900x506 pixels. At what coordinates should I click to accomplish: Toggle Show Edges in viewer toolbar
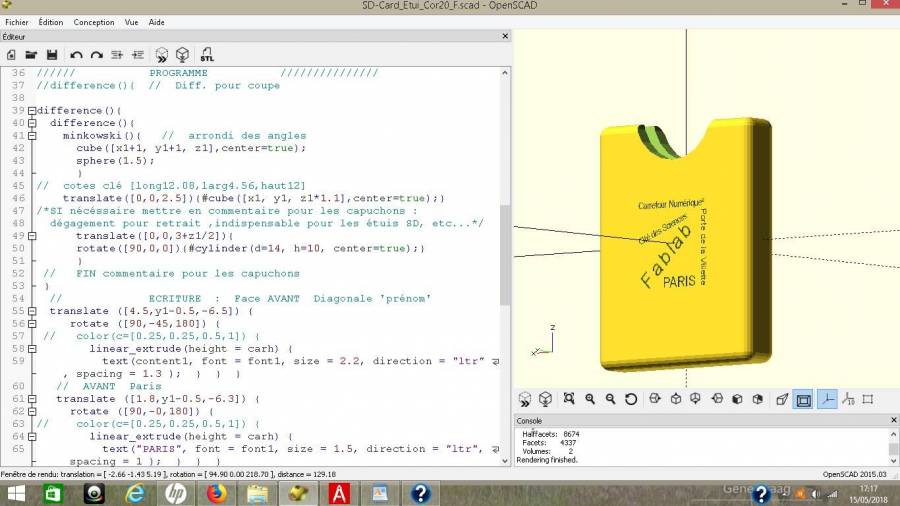pos(868,399)
